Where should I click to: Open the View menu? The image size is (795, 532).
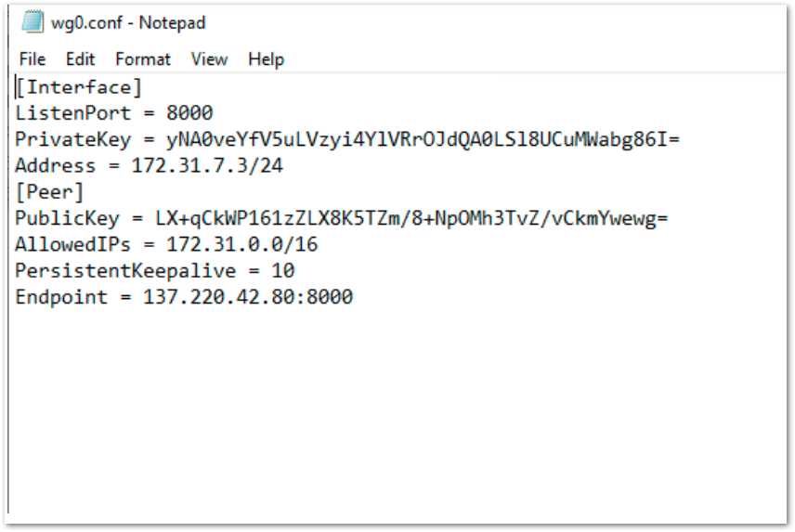209,59
